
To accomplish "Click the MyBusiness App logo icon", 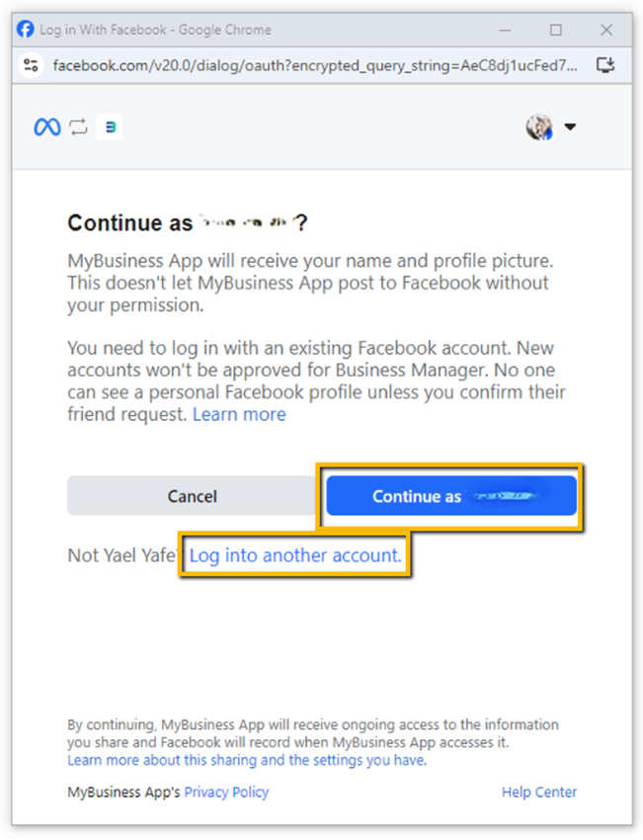I will (110, 126).
